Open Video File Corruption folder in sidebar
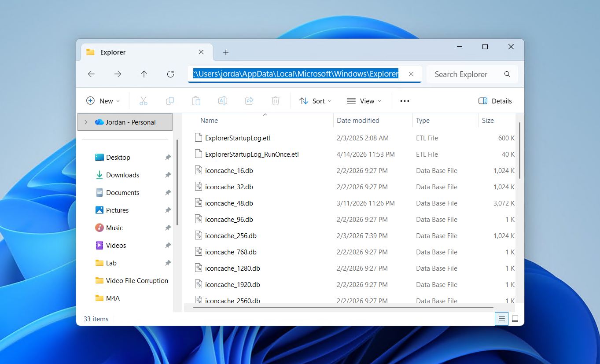The width and height of the screenshot is (600, 364). click(x=137, y=280)
